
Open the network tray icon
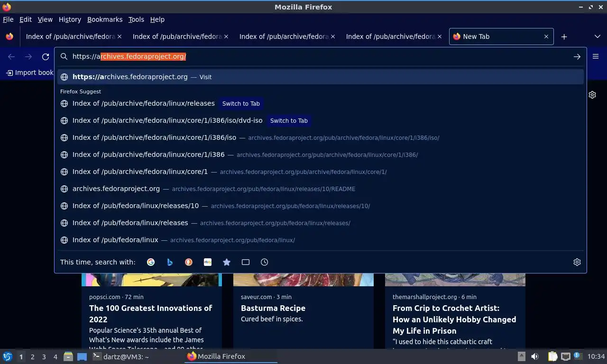[565, 356]
